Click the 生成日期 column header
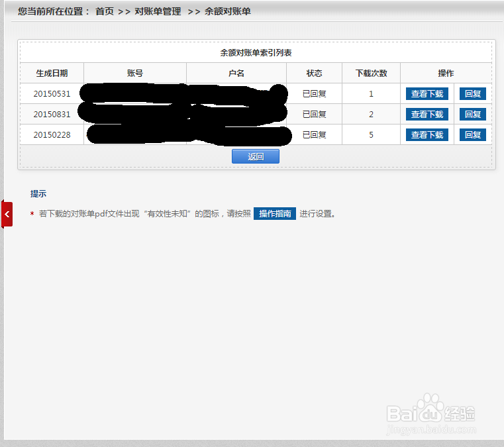 [52, 74]
